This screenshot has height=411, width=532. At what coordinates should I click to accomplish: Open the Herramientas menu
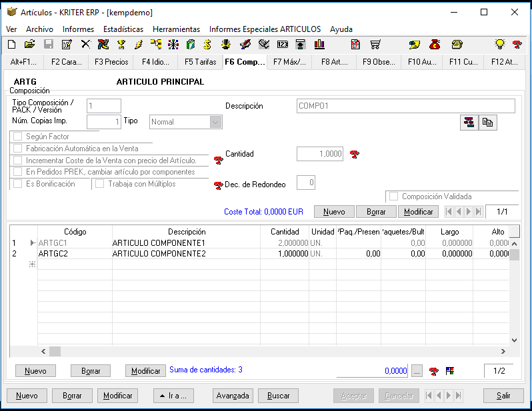tap(176, 29)
